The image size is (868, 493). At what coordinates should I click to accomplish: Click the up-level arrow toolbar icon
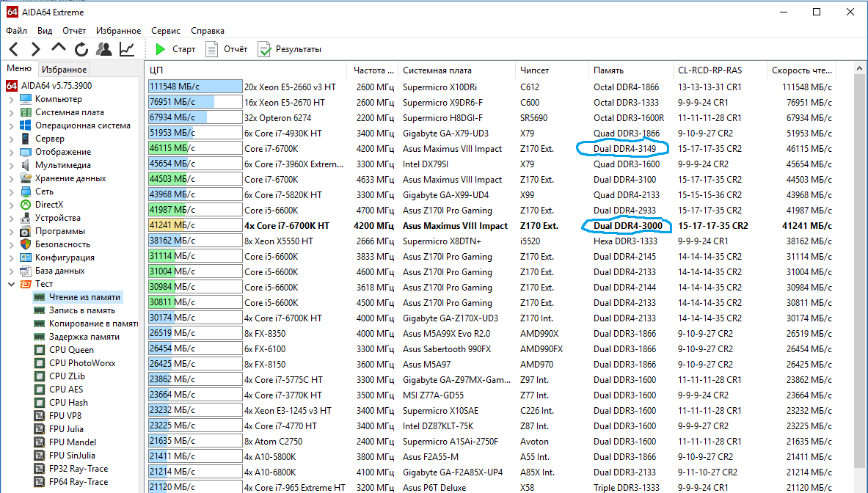click(59, 48)
